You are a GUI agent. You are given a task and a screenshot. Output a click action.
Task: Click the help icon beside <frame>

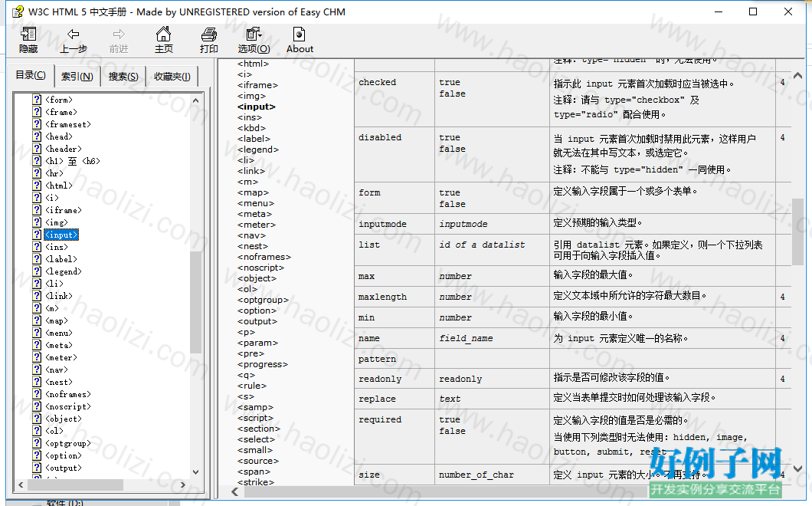(37, 112)
